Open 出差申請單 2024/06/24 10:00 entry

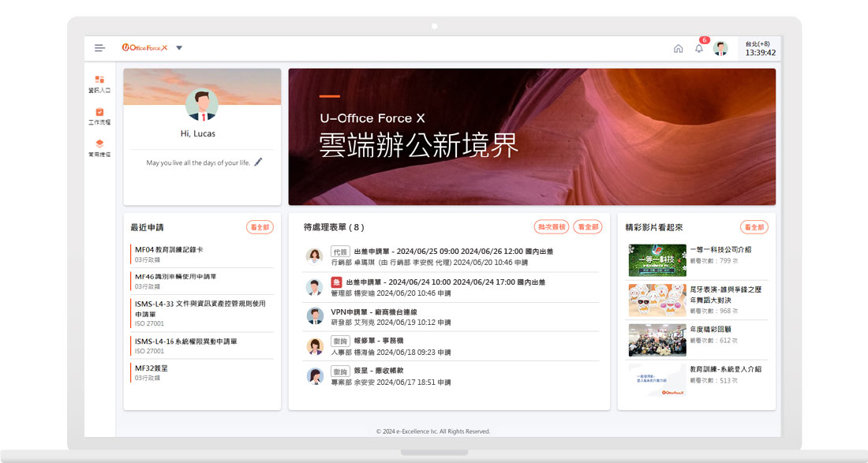tap(446, 282)
